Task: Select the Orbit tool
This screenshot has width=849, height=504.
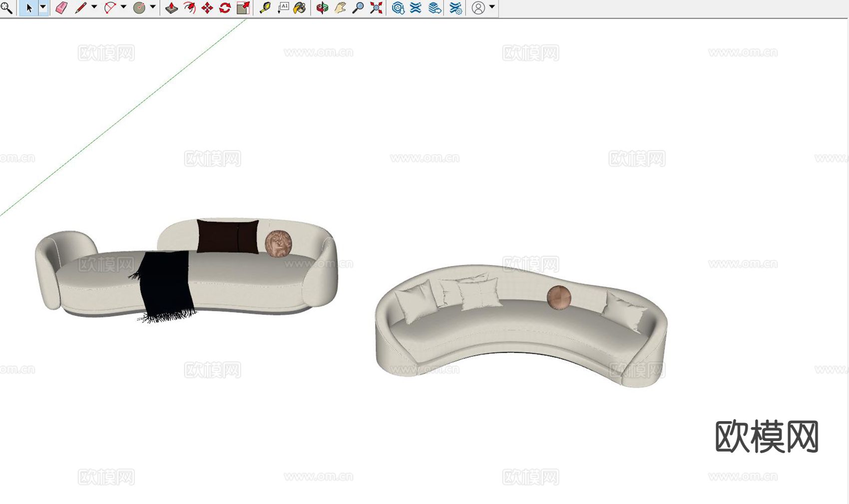Action: click(x=322, y=7)
